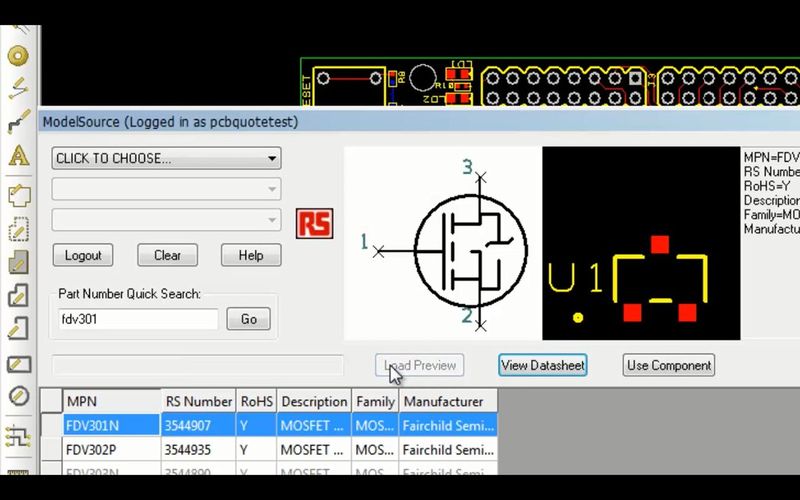800x500 pixels.
Task: Select the FDV301N cell
Action: click(112, 425)
